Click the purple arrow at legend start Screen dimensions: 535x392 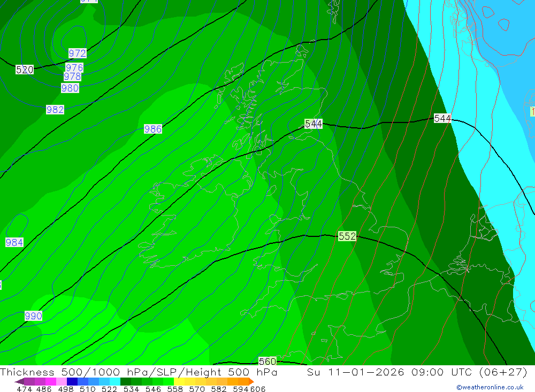point(19,382)
